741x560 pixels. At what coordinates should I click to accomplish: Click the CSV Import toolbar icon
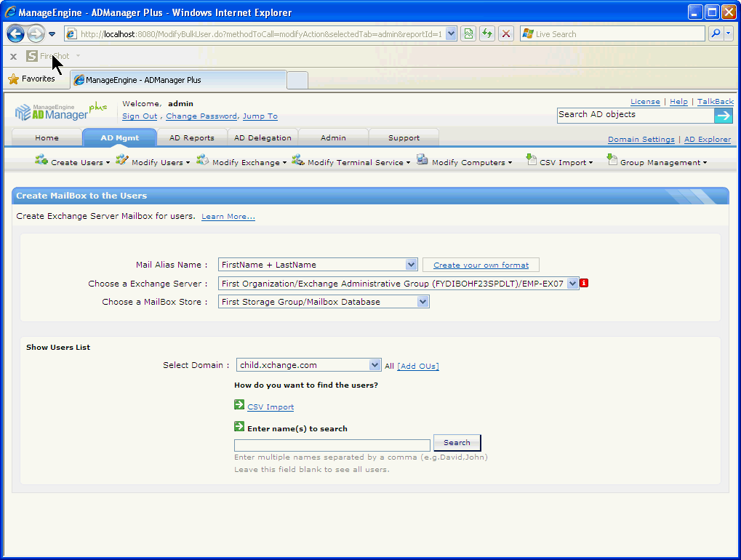(531, 160)
